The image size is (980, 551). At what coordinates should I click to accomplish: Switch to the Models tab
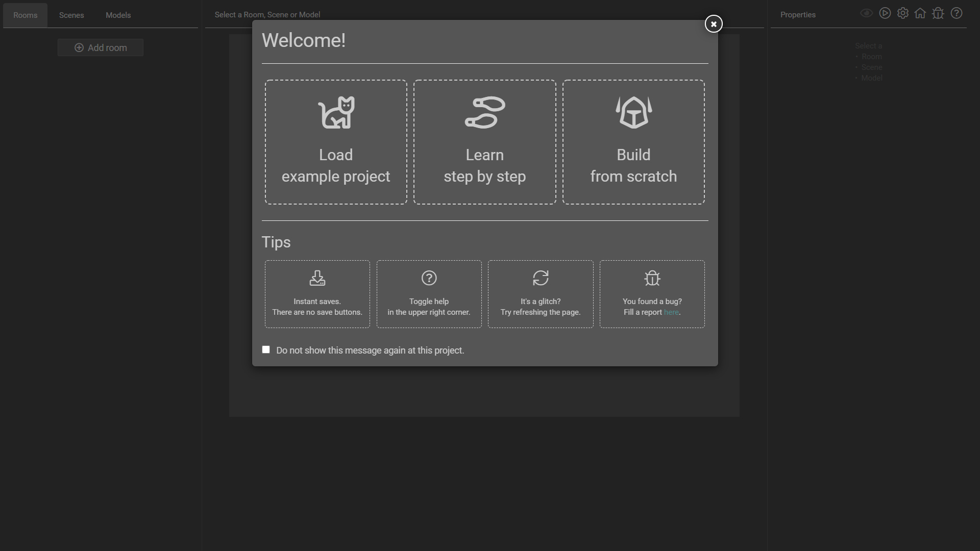coord(118,15)
